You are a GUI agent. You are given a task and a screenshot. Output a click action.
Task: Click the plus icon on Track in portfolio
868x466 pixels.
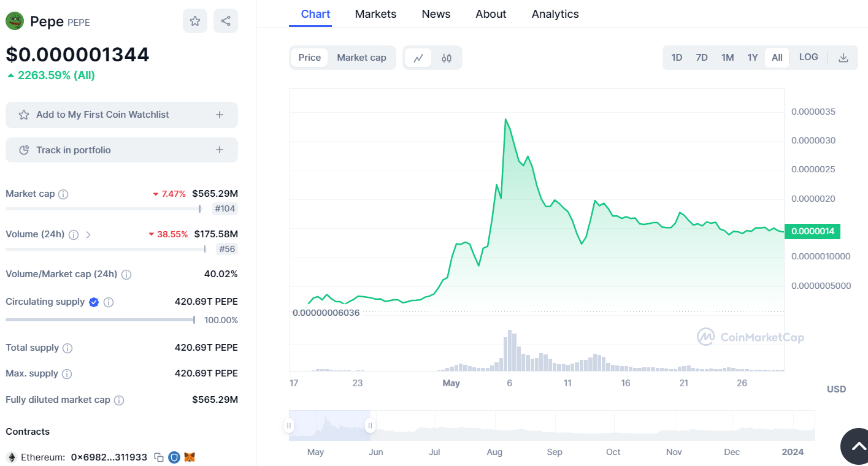[220, 150]
